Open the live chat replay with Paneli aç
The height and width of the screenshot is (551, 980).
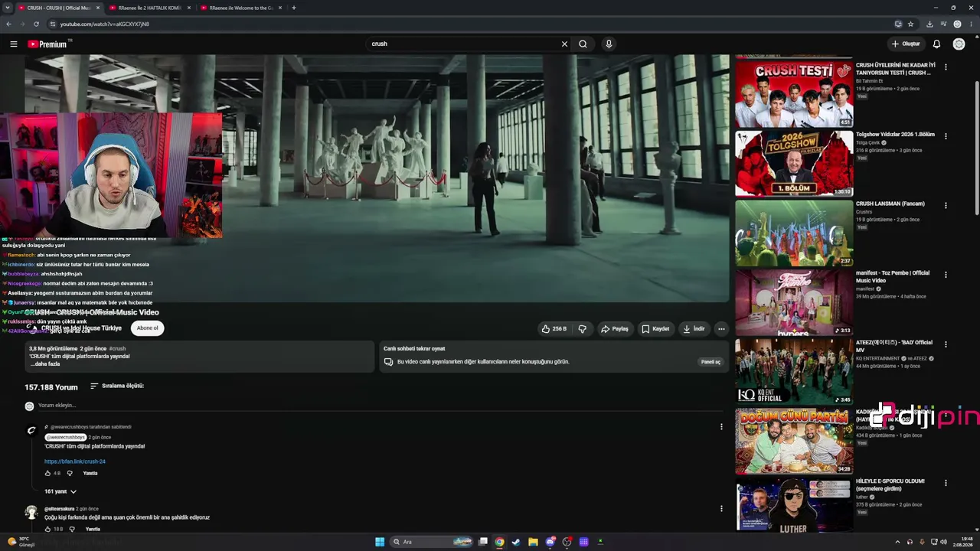pos(711,362)
